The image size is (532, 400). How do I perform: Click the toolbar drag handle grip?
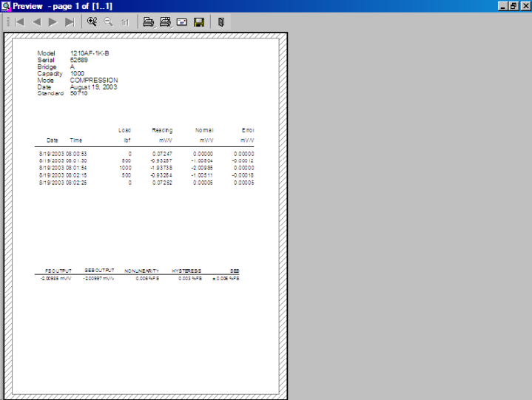8,22
